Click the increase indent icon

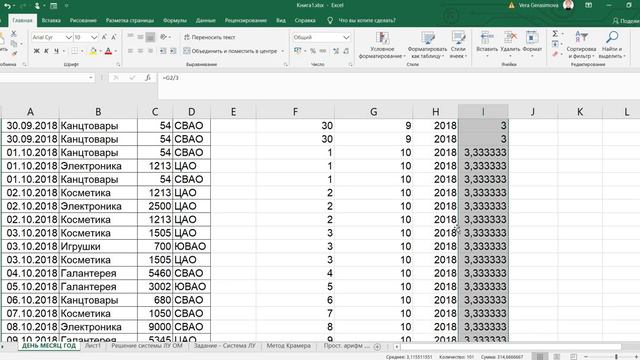(x=173, y=51)
